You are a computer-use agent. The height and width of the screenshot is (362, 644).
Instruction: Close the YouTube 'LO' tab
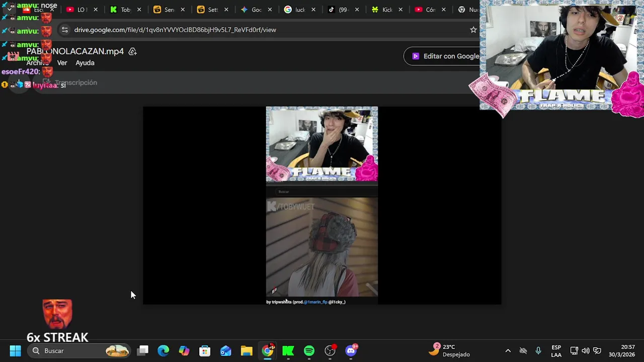(x=96, y=10)
